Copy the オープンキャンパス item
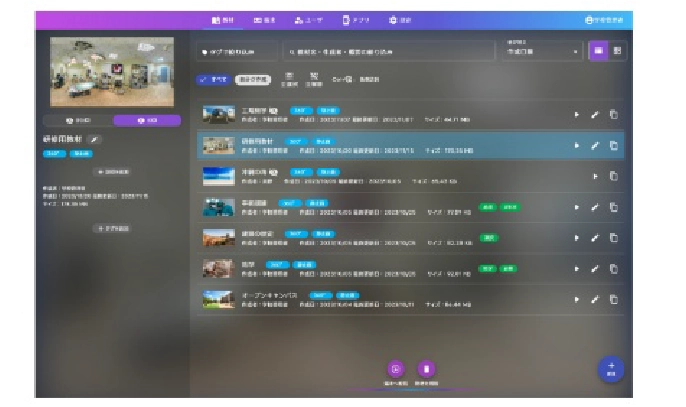The height and width of the screenshot is (407, 686). tap(614, 300)
